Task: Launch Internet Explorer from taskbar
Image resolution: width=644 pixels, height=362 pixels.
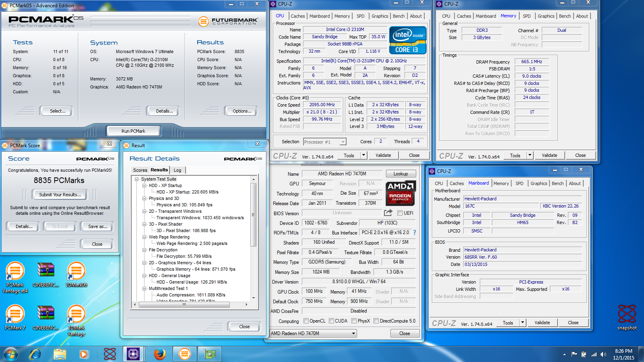Action: tap(35, 354)
